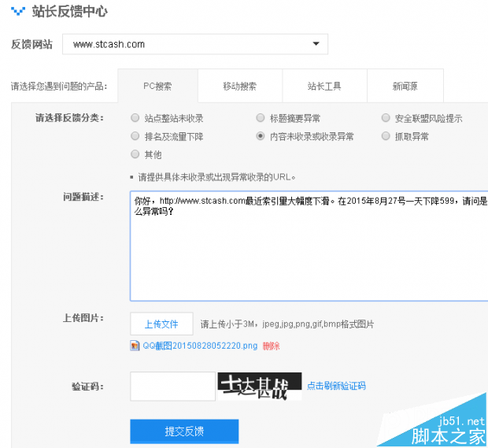This screenshot has height=448, width=488.
Task: Switch to the 移动搜索 tab
Action: click(x=239, y=86)
